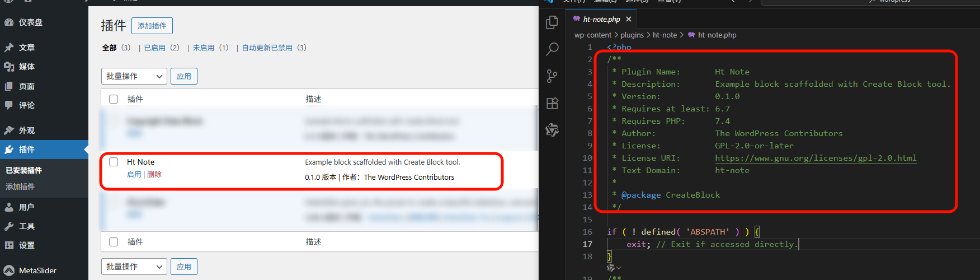
Task: Click the pages icon beside 页面
Action: click(9, 86)
